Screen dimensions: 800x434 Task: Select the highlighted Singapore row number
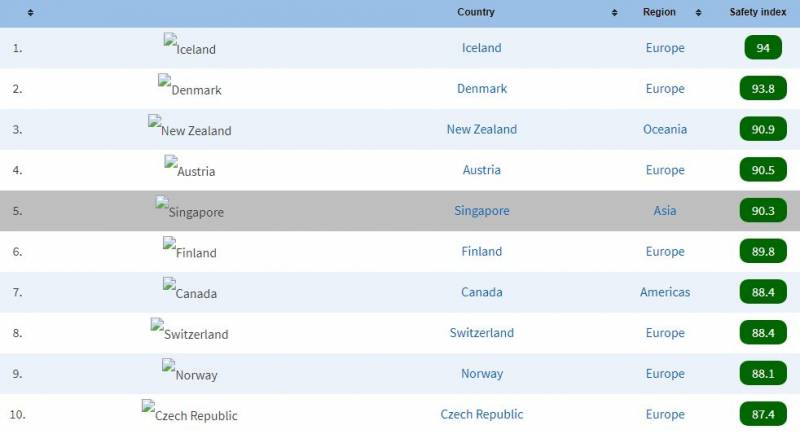[x=17, y=211]
